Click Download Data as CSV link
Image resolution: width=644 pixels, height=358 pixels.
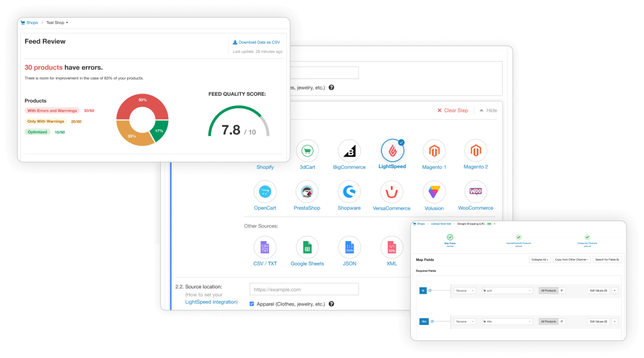click(256, 42)
